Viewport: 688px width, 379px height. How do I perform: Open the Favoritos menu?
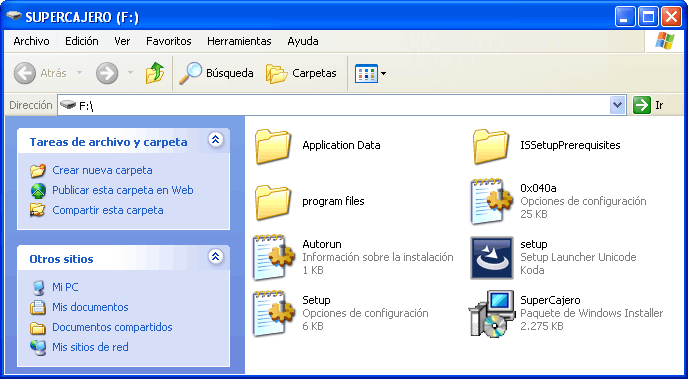pyautogui.click(x=169, y=41)
